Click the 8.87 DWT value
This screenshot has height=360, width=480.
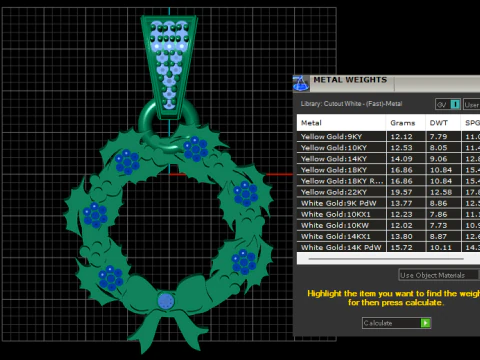[x=438, y=237]
